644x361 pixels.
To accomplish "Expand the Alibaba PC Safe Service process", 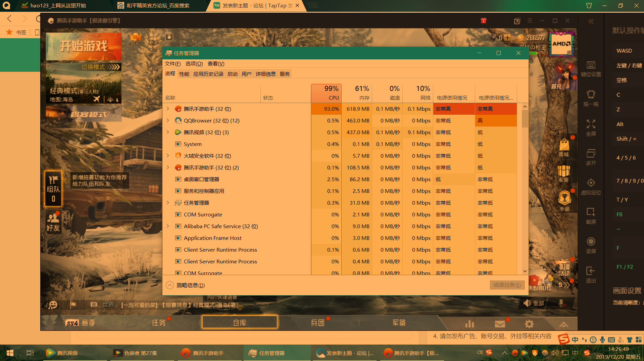I will tap(168, 226).
